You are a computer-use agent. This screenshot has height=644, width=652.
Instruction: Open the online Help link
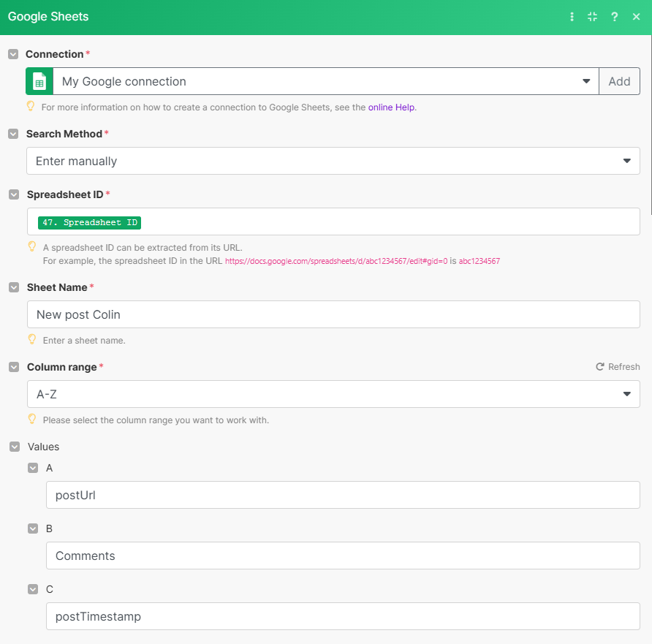click(x=391, y=107)
